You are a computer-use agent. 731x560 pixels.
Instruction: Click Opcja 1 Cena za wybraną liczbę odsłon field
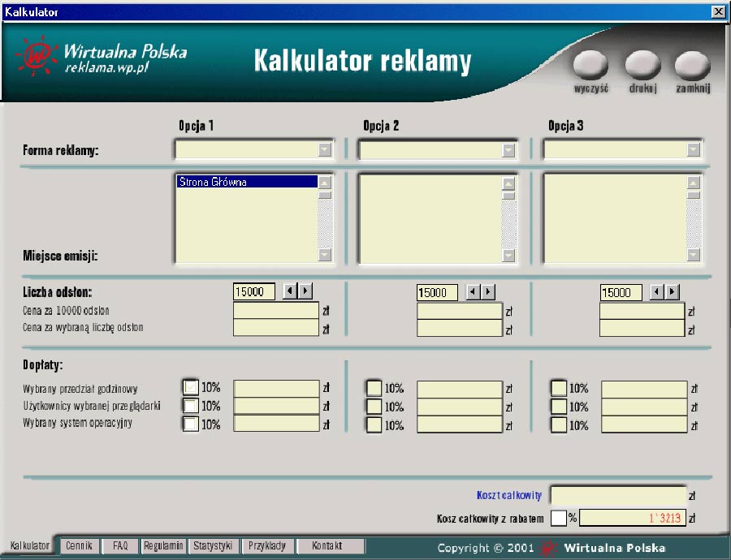pos(276,328)
